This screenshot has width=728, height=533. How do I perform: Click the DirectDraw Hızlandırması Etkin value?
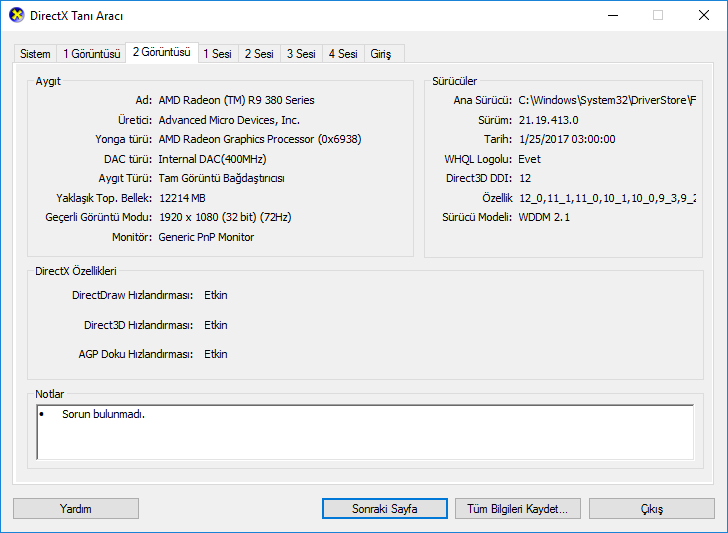[216, 295]
